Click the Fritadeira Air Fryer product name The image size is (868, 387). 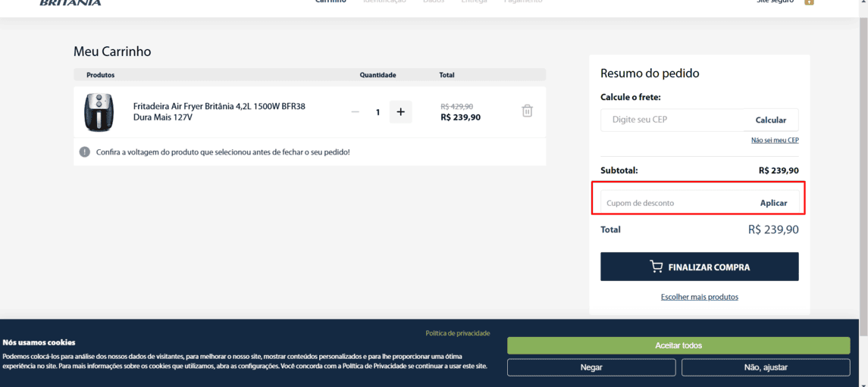[x=219, y=111]
